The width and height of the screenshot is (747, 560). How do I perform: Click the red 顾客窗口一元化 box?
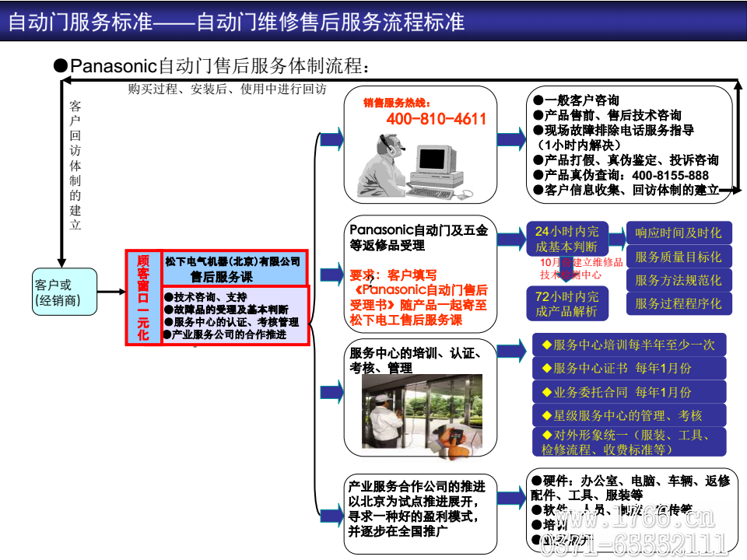tap(142, 297)
